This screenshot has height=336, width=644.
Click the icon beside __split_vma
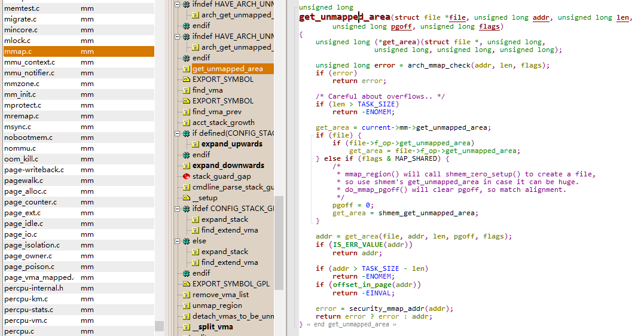187,327
